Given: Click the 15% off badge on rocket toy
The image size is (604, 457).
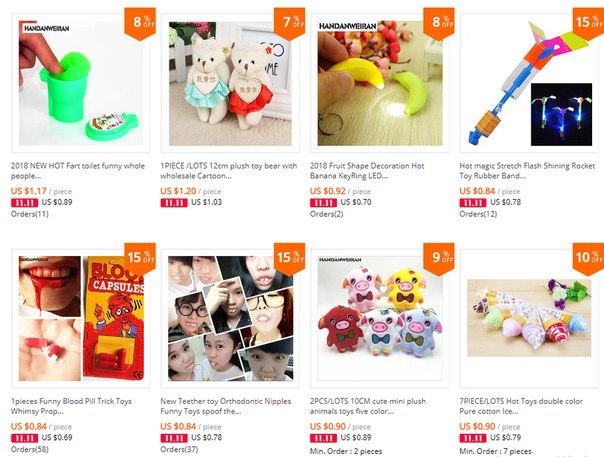Looking at the screenshot, I should click(588, 23).
